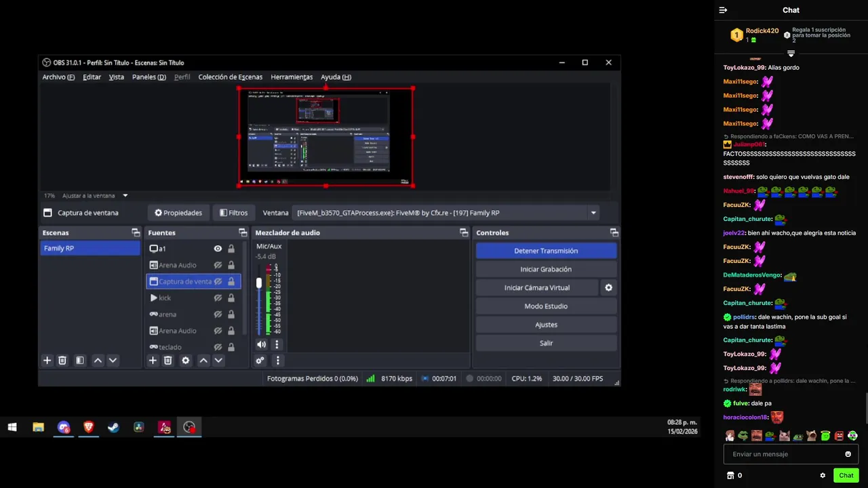Open advanced audio properties gears icon
The width and height of the screenshot is (868, 488).
coord(260,361)
